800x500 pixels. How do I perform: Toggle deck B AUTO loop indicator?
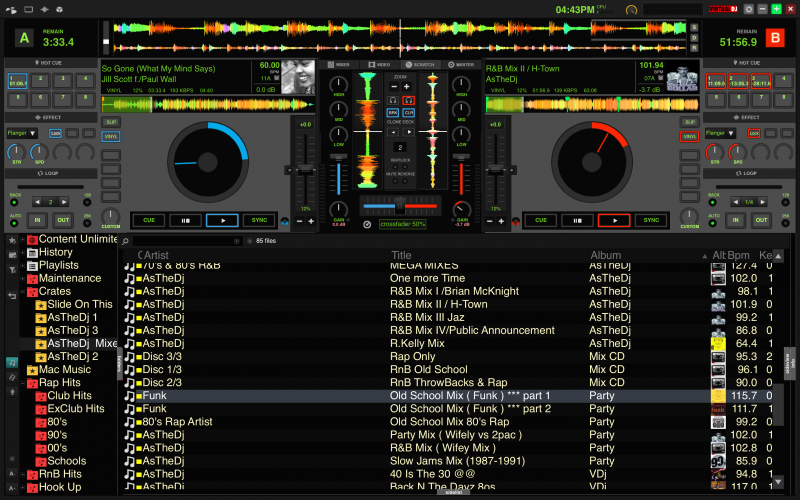click(712, 223)
